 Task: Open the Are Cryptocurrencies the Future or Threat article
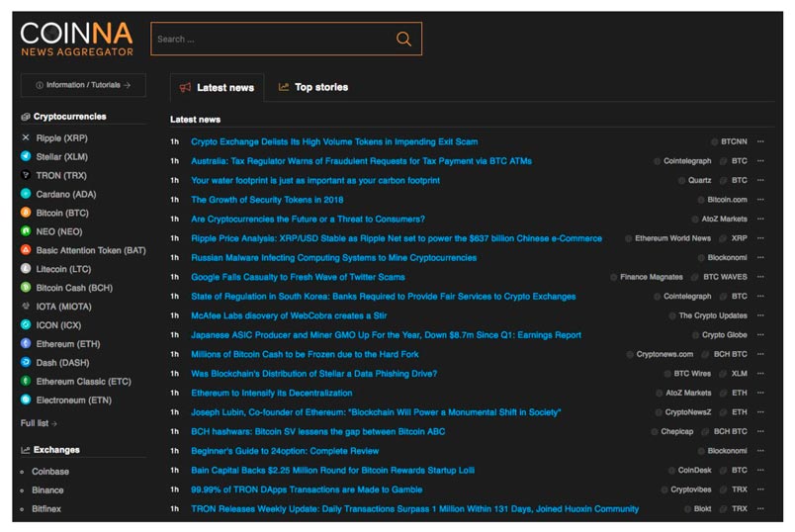click(x=308, y=220)
